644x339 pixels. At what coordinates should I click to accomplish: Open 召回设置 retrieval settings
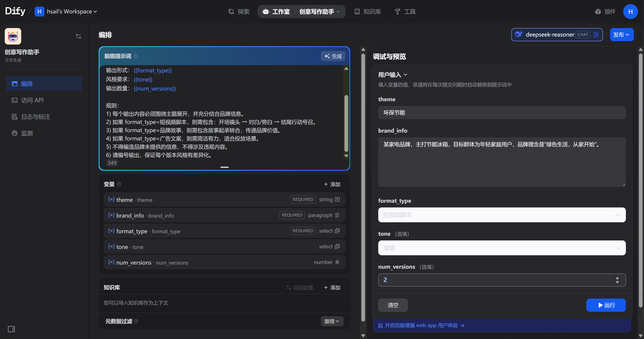click(300, 287)
